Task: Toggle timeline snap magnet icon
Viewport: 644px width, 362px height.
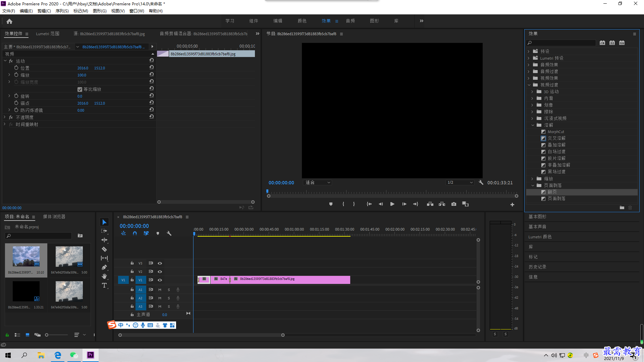Action: coord(135,233)
